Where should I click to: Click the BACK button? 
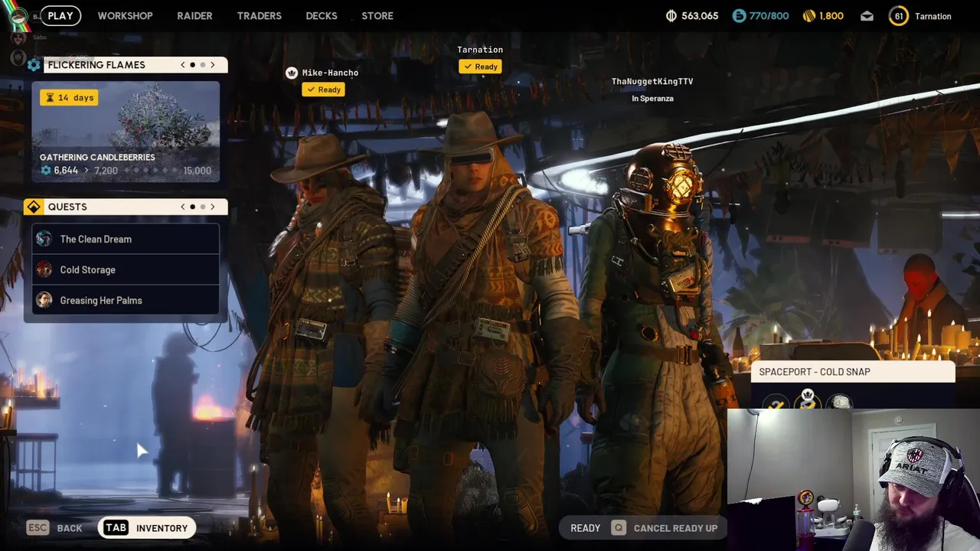[69, 528]
